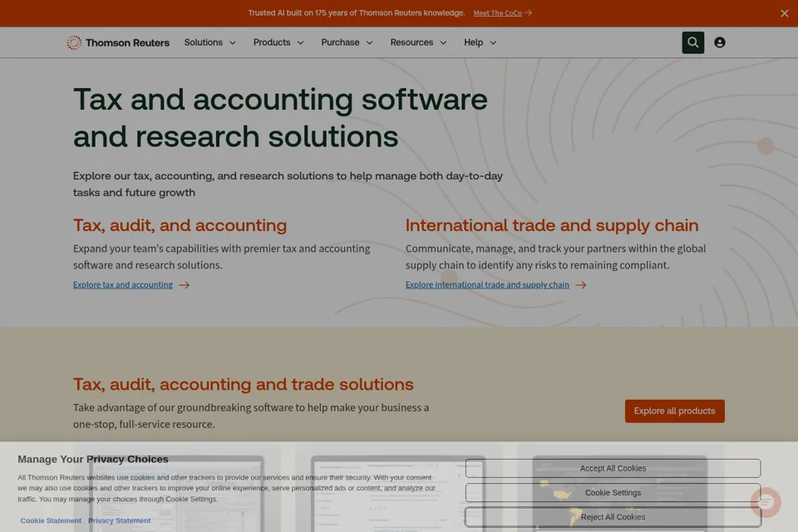Expand the Purchase menu chevron
Screen dimensions: 798x532
point(369,42)
